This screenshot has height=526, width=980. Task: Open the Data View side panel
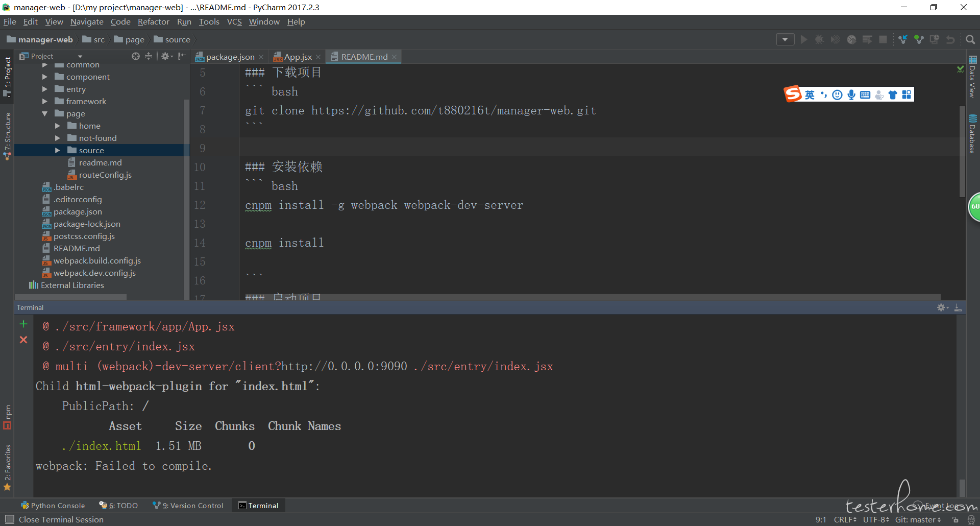(x=972, y=77)
